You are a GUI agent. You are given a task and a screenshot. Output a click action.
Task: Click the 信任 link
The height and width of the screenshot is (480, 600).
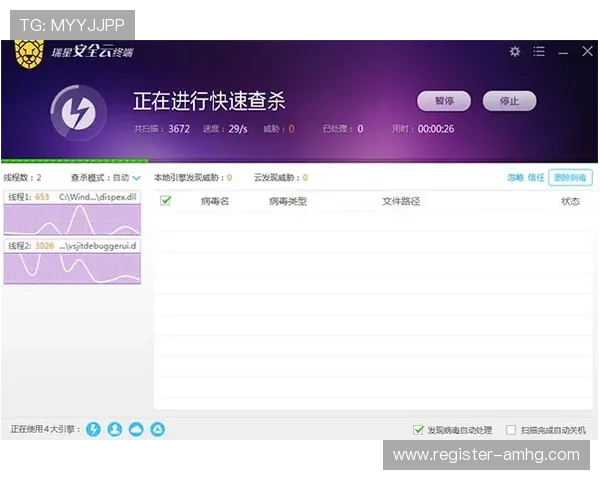[536, 177]
